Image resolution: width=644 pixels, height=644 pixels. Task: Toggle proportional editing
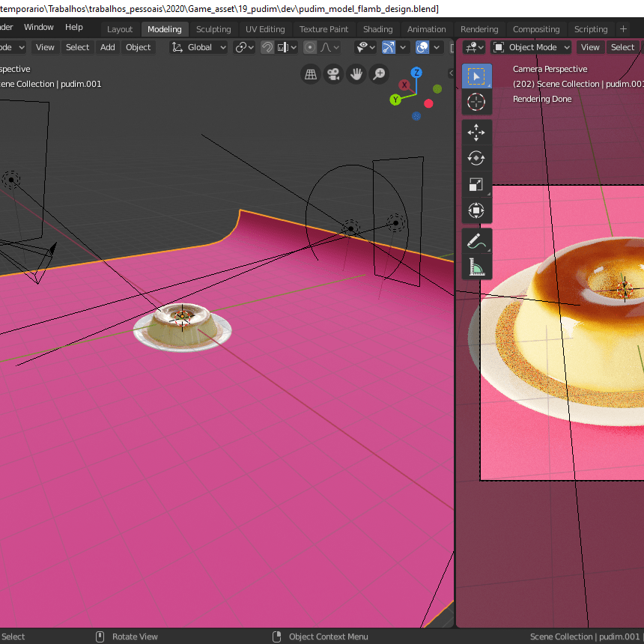(310, 47)
